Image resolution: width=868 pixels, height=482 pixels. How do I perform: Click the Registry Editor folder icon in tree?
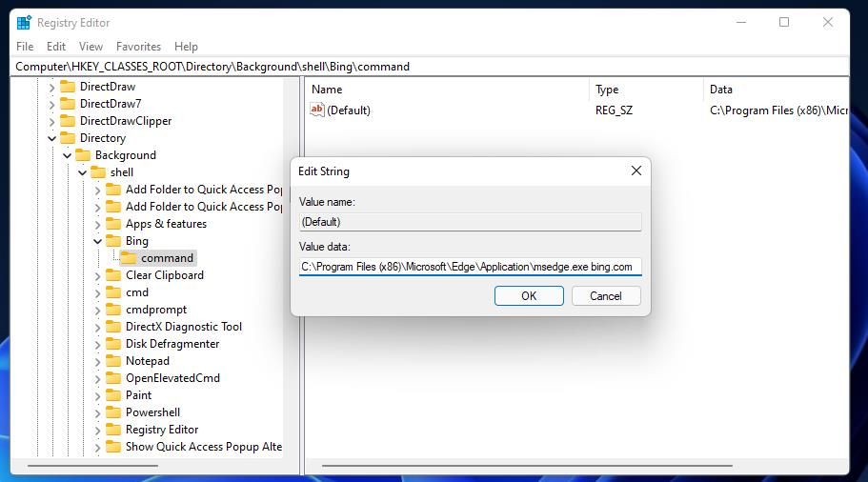click(113, 430)
